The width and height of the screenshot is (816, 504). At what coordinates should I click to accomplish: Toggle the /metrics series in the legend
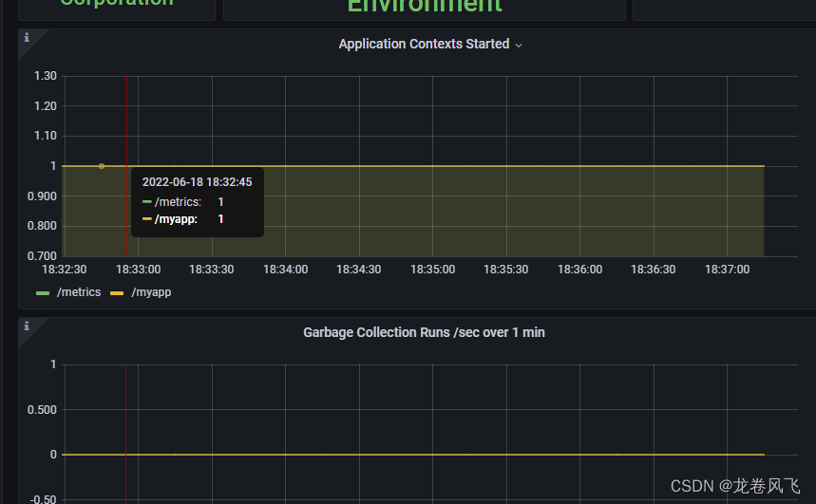(x=79, y=292)
